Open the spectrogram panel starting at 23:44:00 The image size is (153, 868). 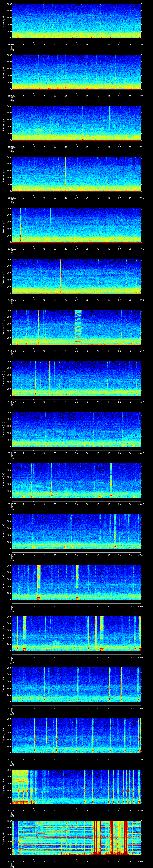tap(77, 429)
